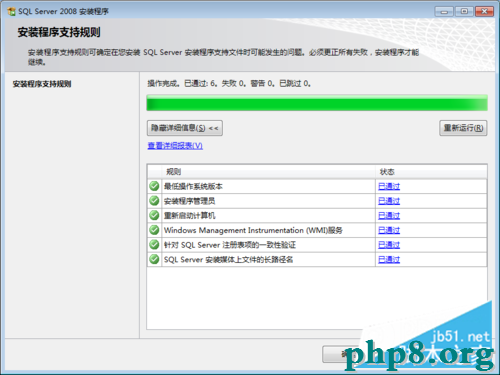Minimize the SQL Server 2008 setup window
The height and width of the screenshot is (375, 500).
click(444, 12)
